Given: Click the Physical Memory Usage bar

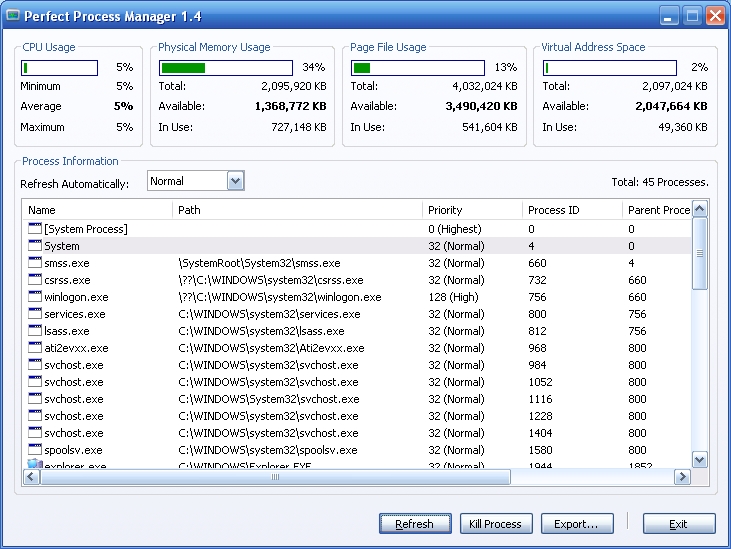Looking at the screenshot, I should tap(226, 68).
